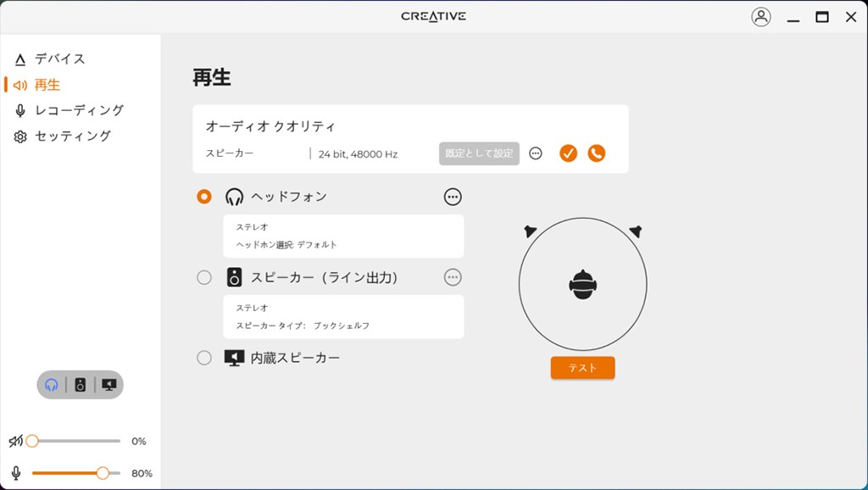Open the セッティング page
This screenshot has height=490, width=868.
click(x=62, y=136)
